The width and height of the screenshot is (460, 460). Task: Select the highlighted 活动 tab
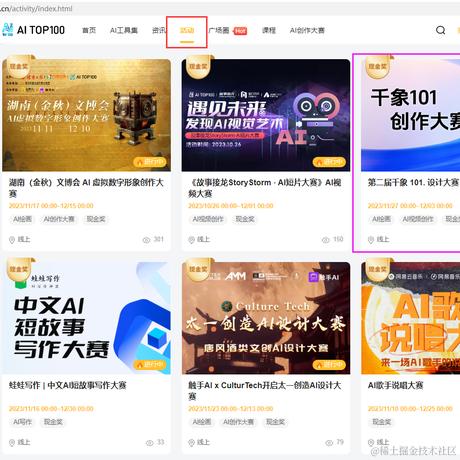click(187, 30)
